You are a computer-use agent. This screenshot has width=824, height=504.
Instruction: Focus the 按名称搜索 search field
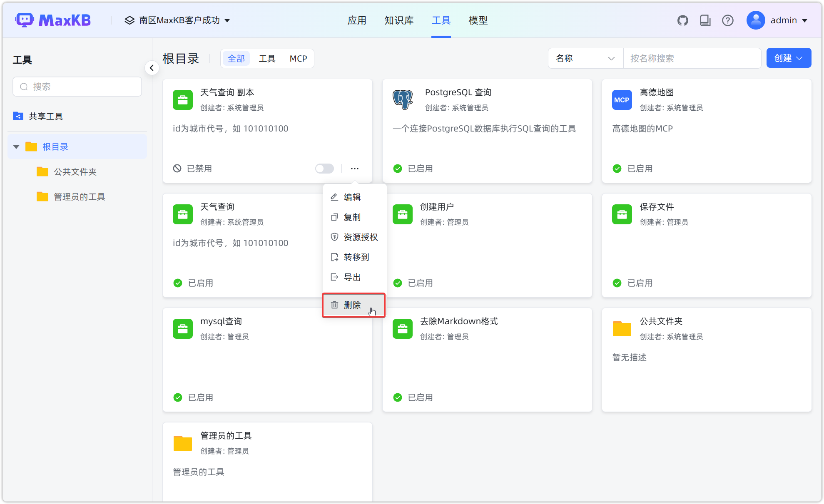click(x=691, y=58)
